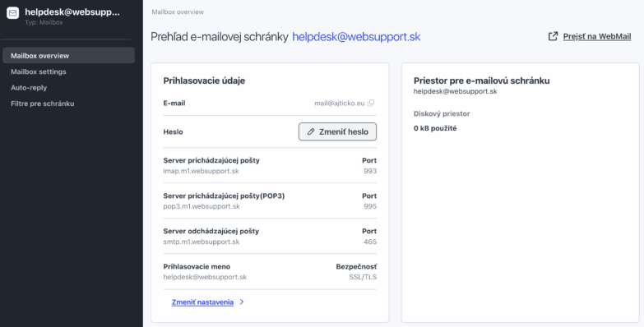644x327 pixels.
Task: Click the Mailbox overview breadcrumb
Action: click(178, 12)
